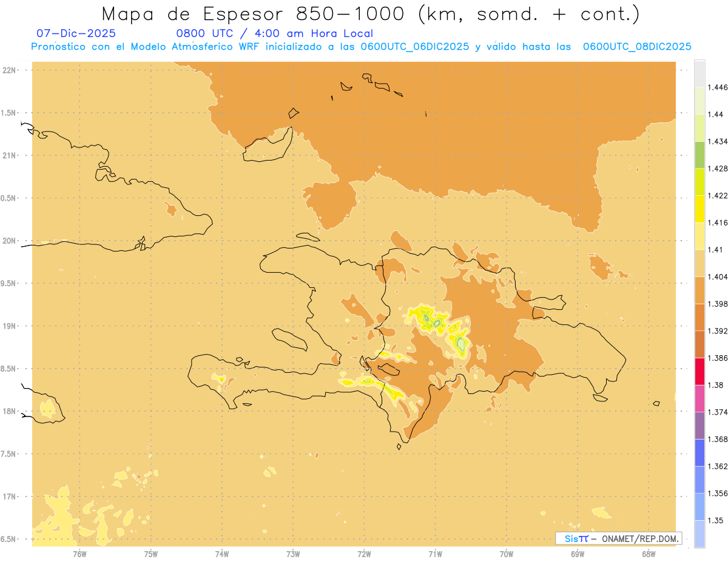
Task: Click the colorbar value 1.386
Action: pos(718,358)
